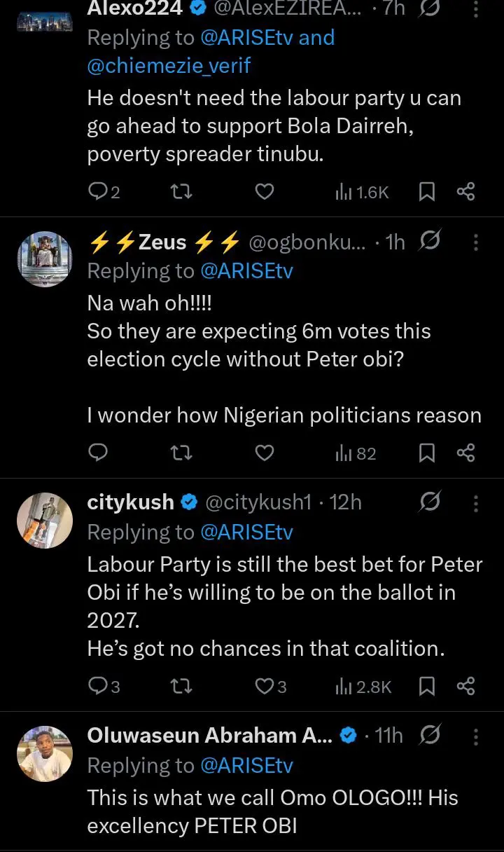504x852 pixels.
Task: Repost citykush's tweet
Action: (x=181, y=686)
